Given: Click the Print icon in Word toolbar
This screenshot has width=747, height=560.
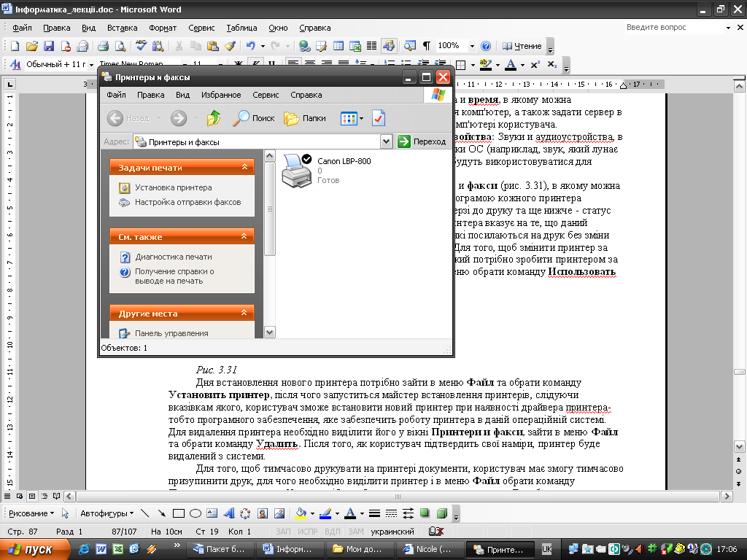Looking at the screenshot, I should click(103, 46).
